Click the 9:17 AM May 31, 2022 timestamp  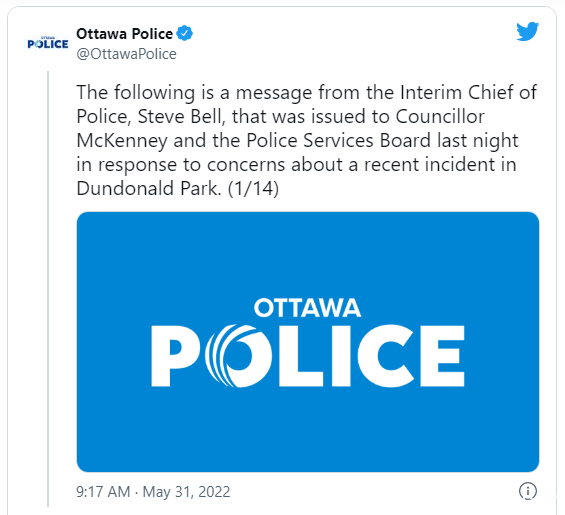(x=153, y=492)
